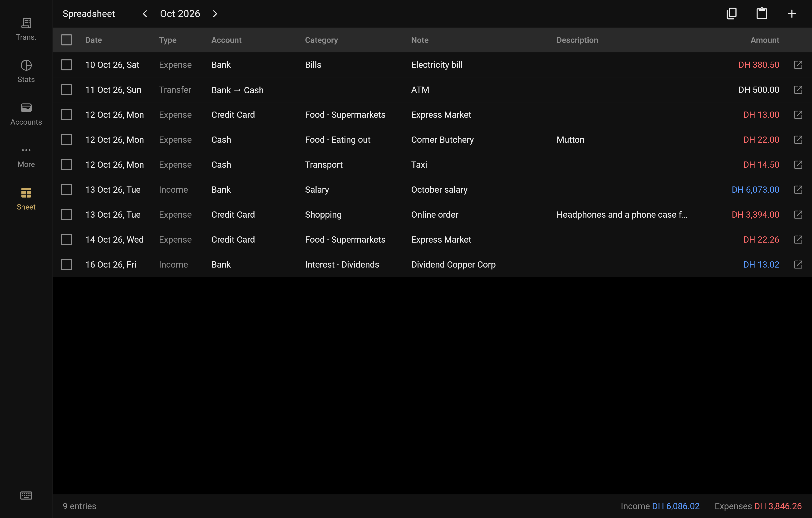This screenshot has width=812, height=518.
Task: Open Dividend Copper Corp entry icon
Action: [798, 264]
